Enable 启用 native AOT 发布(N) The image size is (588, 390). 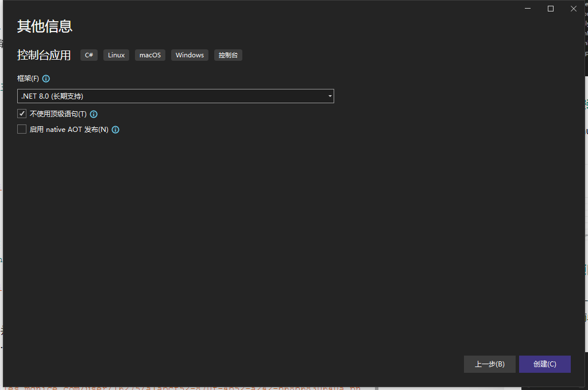coord(21,129)
